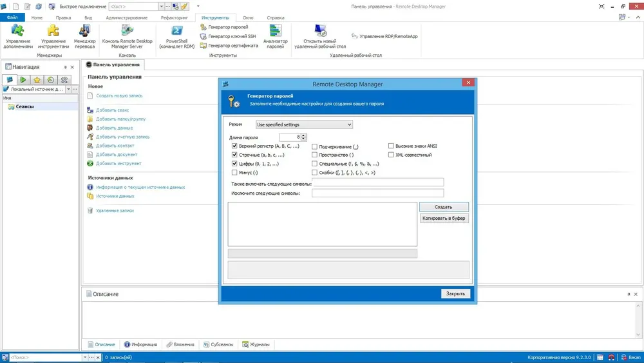
Task: Click green play icon in navigation toolbar
Action: (23, 80)
